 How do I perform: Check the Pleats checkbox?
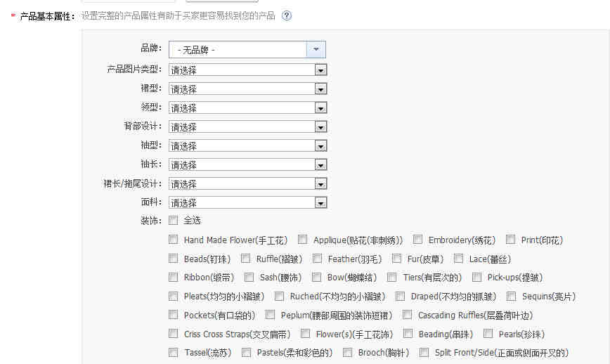click(173, 296)
